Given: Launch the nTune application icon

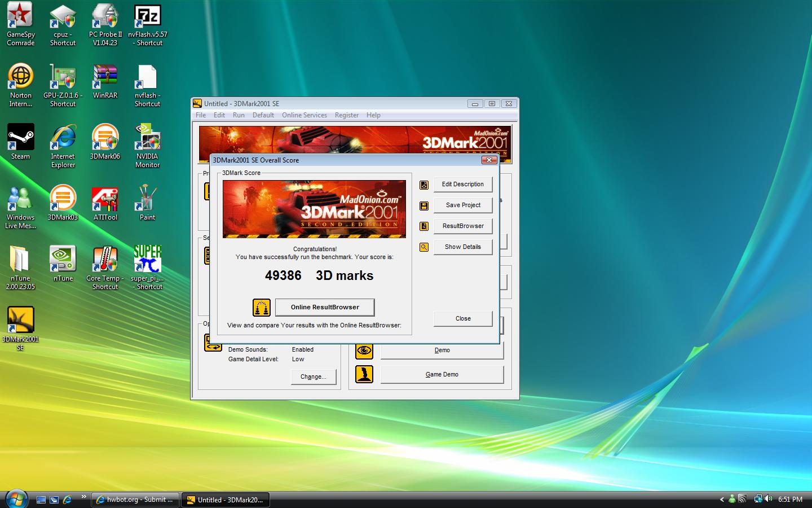Looking at the screenshot, I should click(x=63, y=264).
